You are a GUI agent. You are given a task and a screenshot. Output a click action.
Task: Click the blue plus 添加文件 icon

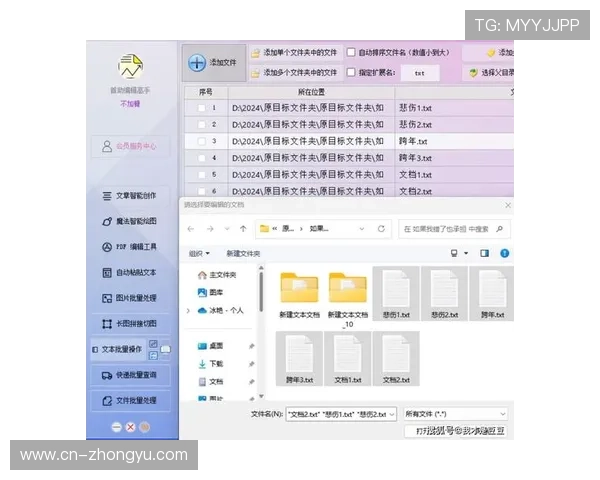click(198, 63)
